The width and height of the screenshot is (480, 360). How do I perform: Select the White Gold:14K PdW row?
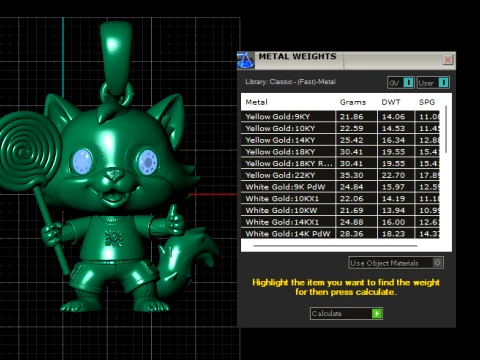tap(340, 233)
